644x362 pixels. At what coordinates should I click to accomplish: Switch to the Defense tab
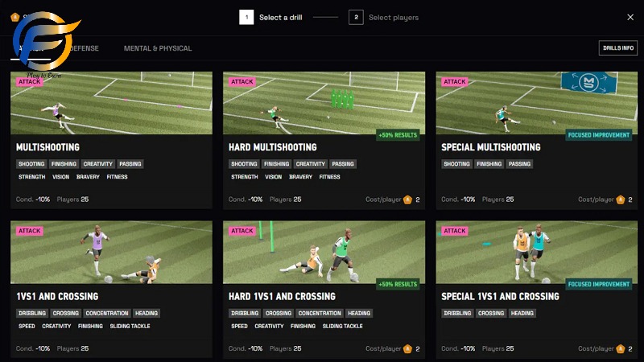point(85,48)
